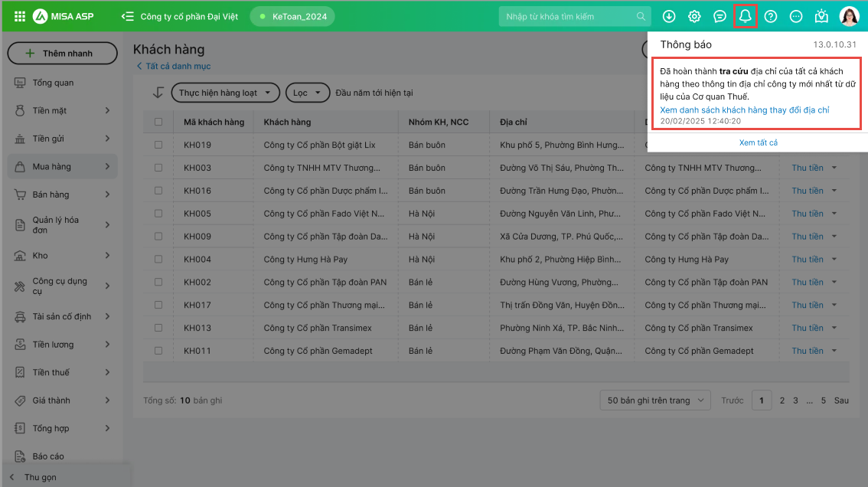Viewport: 868px width, 487px height.
Task: Click the Kho warehouse icon
Action: click(20, 256)
